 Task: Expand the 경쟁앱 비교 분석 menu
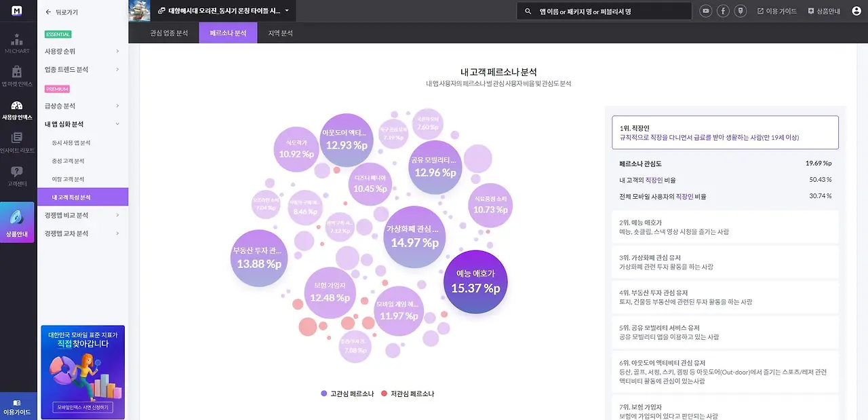(x=82, y=215)
